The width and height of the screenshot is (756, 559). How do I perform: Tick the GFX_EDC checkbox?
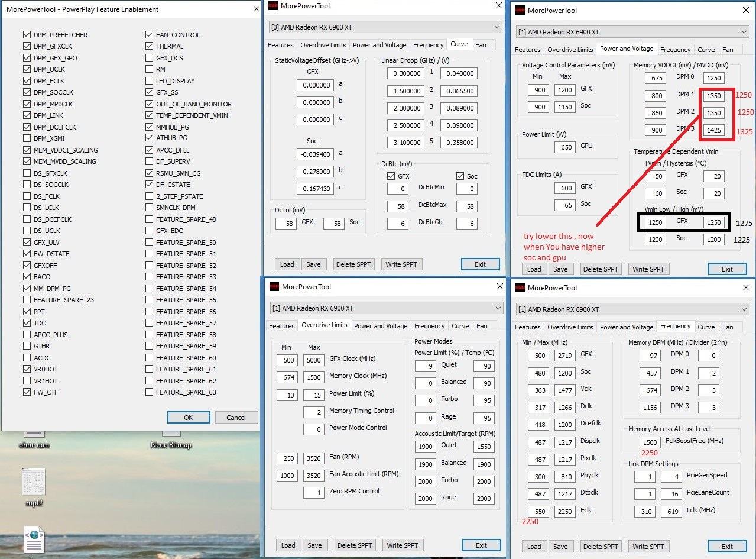tap(149, 231)
